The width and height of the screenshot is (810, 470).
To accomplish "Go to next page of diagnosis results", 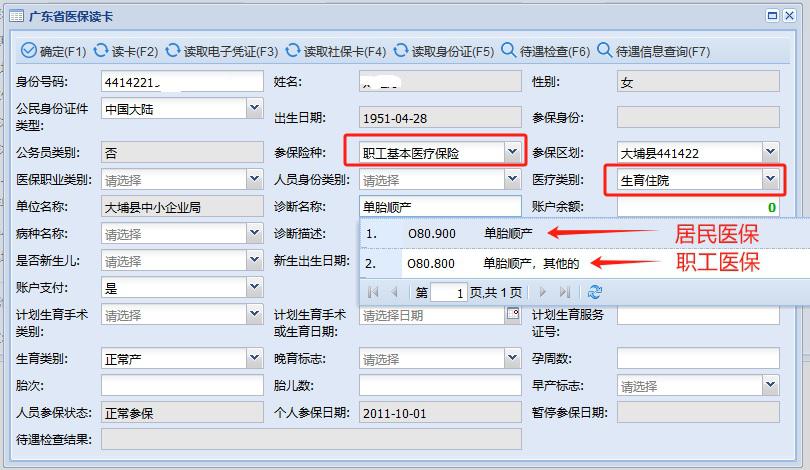I will pos(544,292).
